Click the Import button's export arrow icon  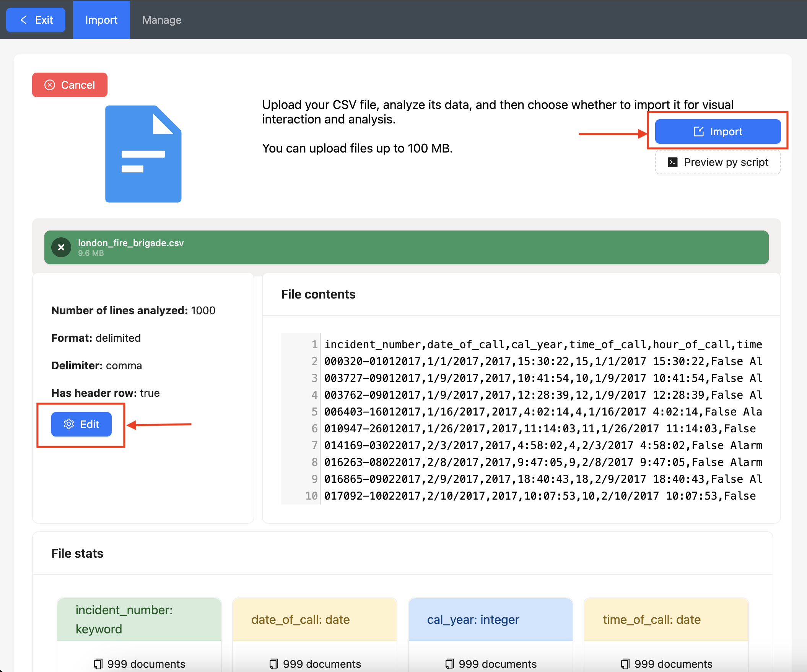pyautogui.click(x=698, y=131)
